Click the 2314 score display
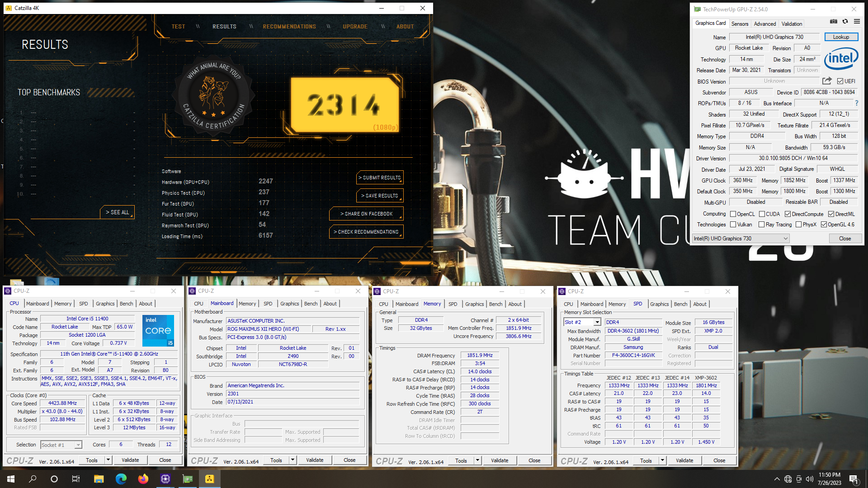The width and height of the screenshot is (868, 488). coord(345,105)
